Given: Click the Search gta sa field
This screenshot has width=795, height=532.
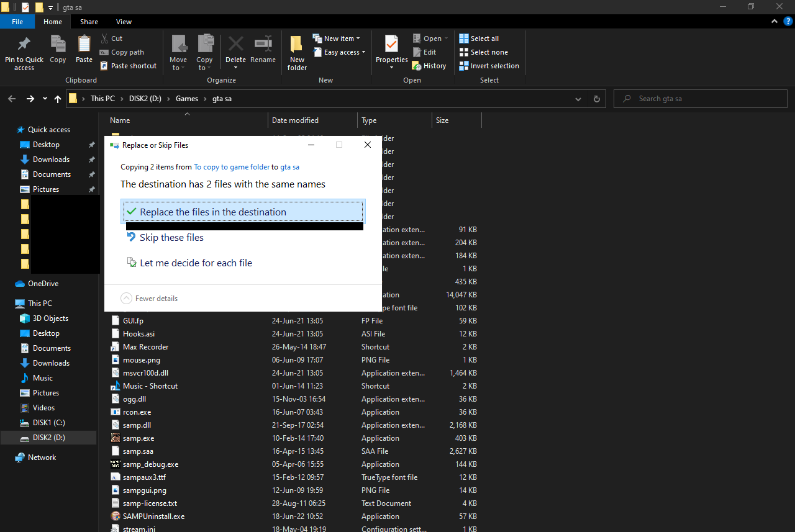Looking at the screenshot, I should click(702, 99).
